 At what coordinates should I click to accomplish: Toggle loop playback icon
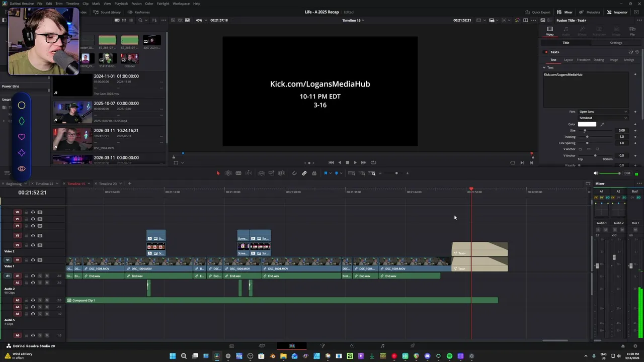tap(373, 162)
